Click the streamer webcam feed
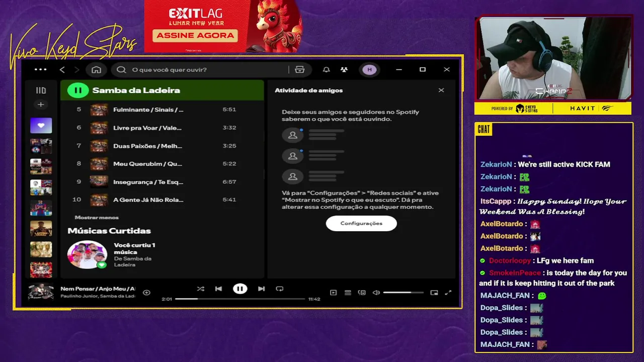The image size is (644, 362). point(553,58)
